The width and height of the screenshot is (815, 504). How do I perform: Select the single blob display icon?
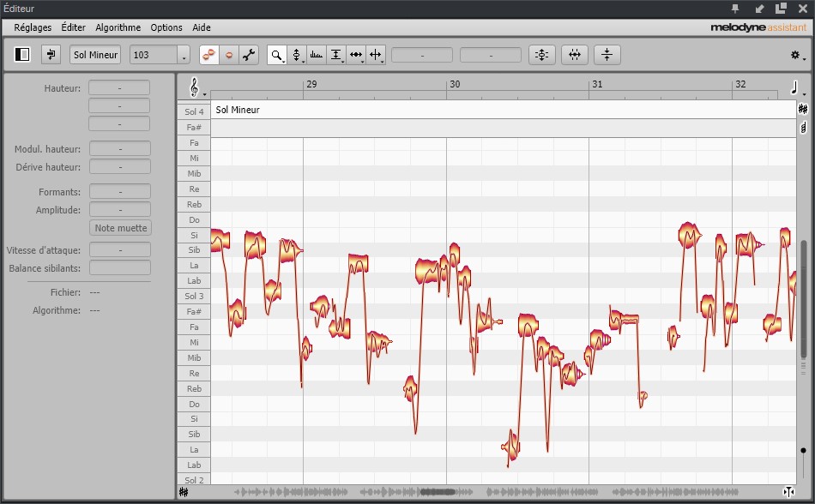[x=229, y=55]
